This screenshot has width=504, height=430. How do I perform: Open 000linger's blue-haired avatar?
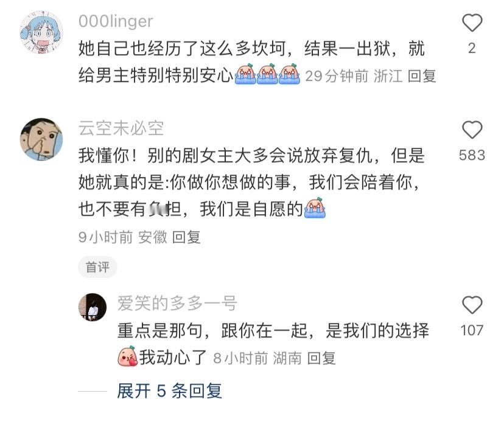[x=41, y=32]
